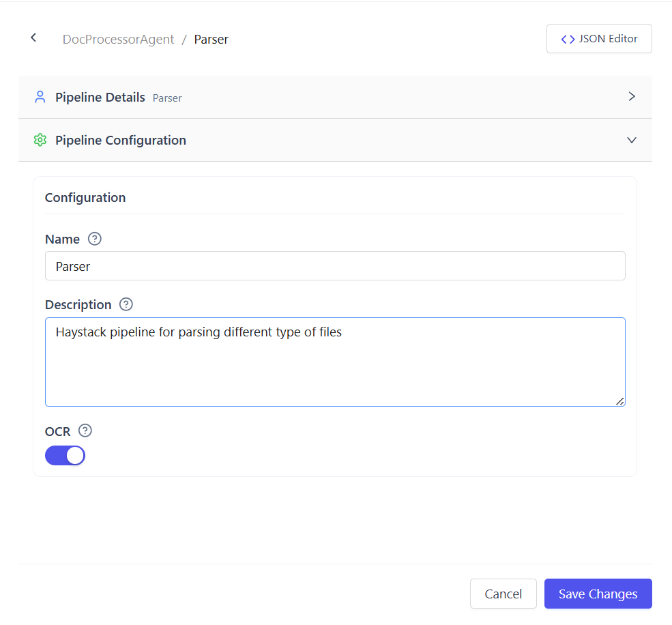Click the Save Changes button
Viewport: 672px width, 625px height.
click(598, 594)
